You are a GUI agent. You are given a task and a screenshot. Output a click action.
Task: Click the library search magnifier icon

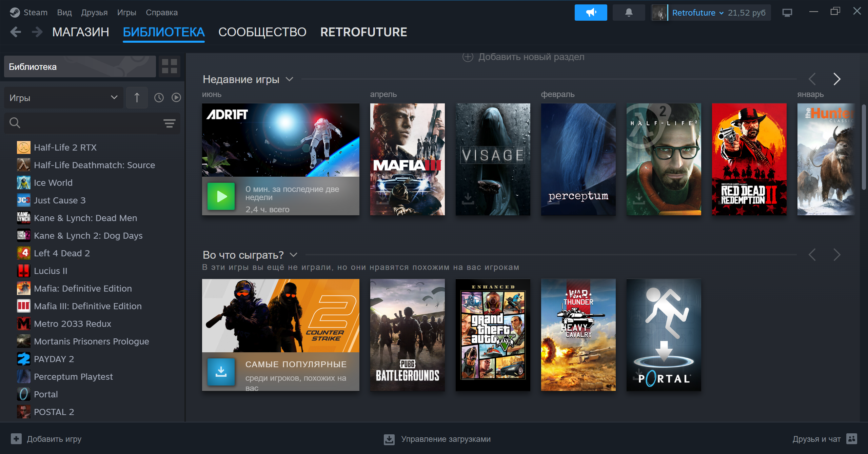[15, 123]
